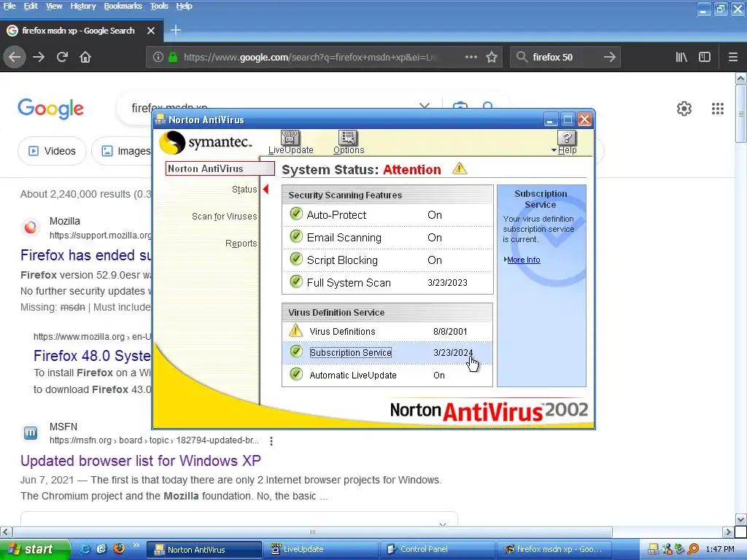Open the Status section in Norton sidebar
The image size is (747, 560).
[244, 189]
